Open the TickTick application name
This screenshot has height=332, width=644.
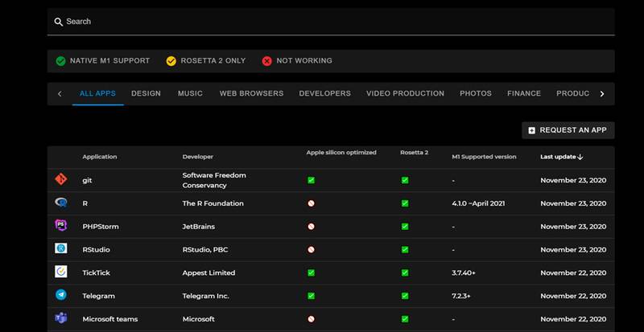96,273
